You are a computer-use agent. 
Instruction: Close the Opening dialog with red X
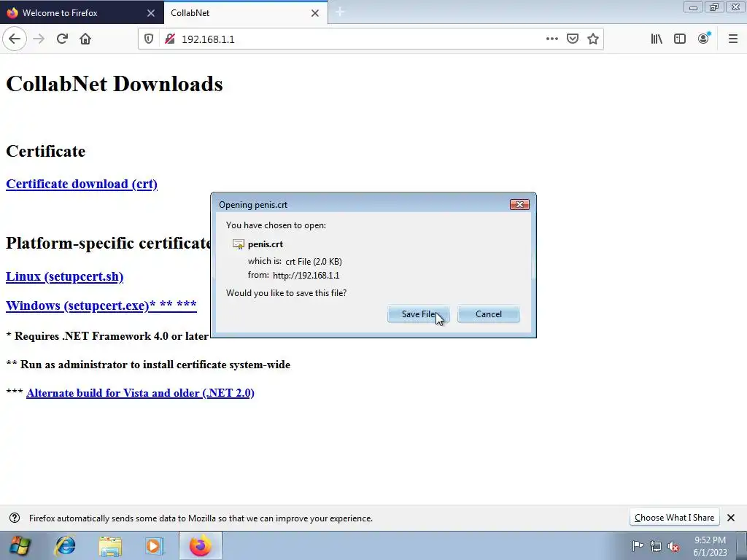519,204
